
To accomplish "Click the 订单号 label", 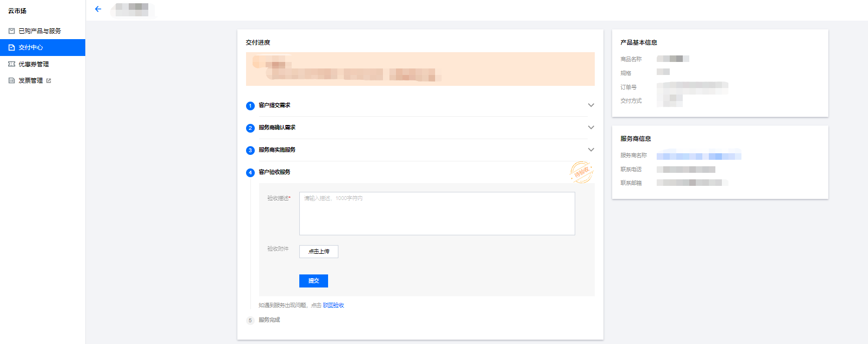I will [628, 87].
